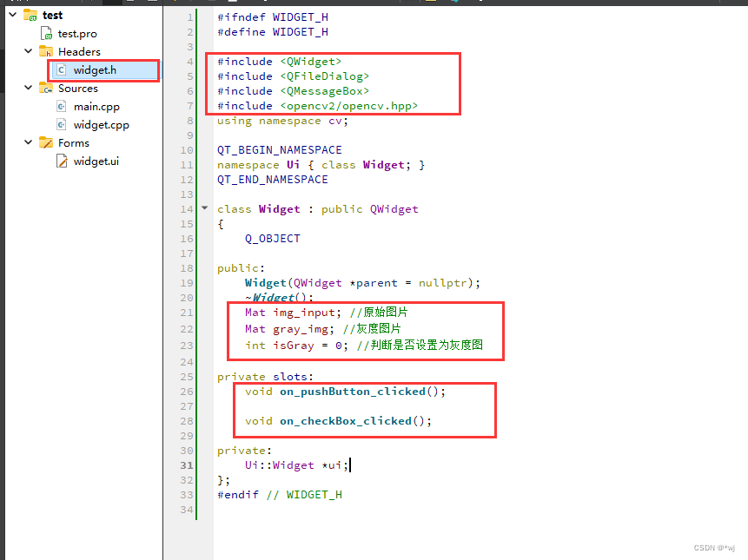Image resolution: width=748 pixels, height=560 pixels.
Task: Collapse the Forms tree node
Action: click(x=28, y=142)
